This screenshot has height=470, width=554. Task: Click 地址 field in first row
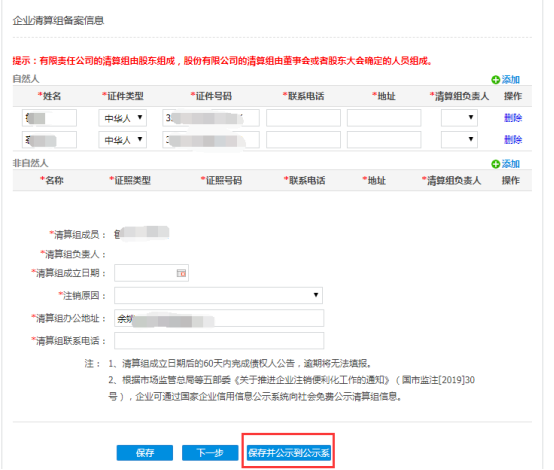coord(384,118)
